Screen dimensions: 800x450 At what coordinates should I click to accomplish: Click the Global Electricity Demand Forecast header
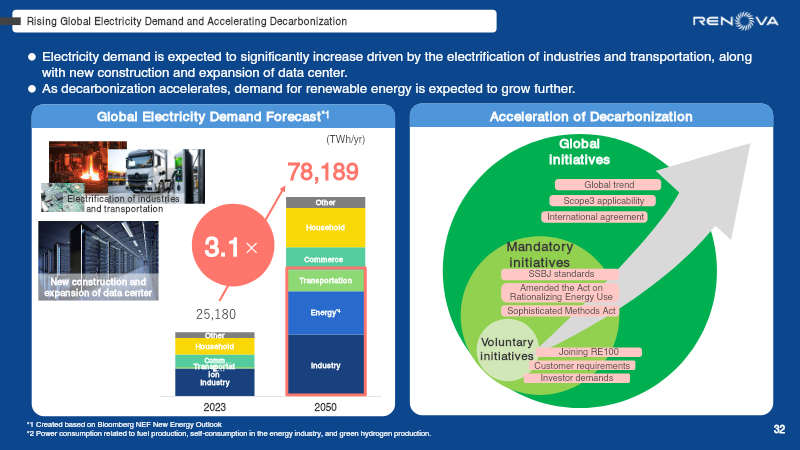214,117
